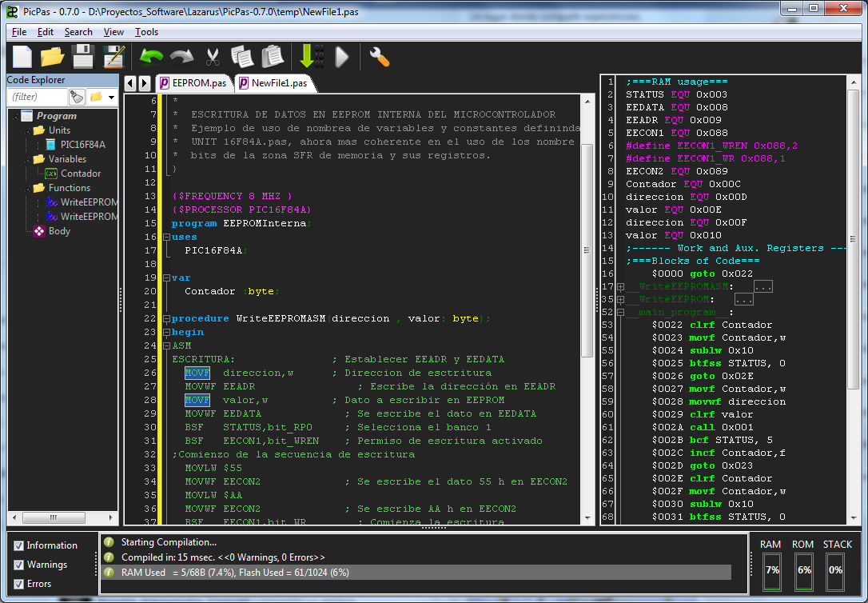Clear the Code Explorer filter with the broom
This screenshot has width=868, height=603.
click(77, 97)
